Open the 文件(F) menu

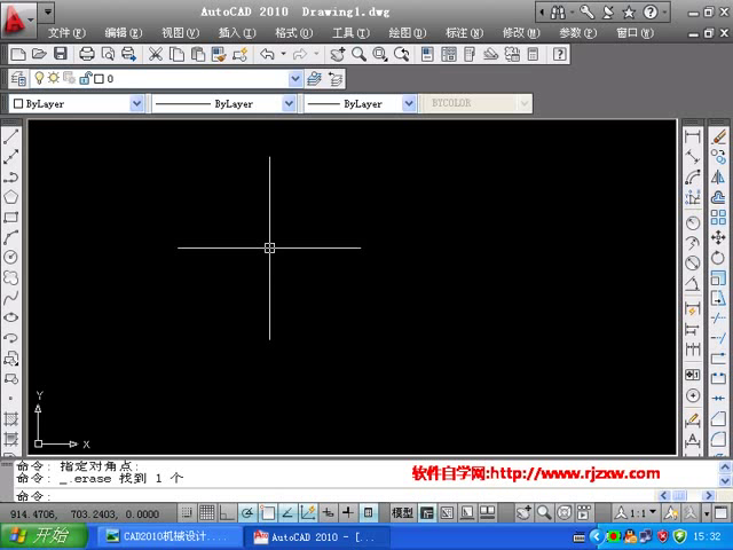tap(66, 33)
